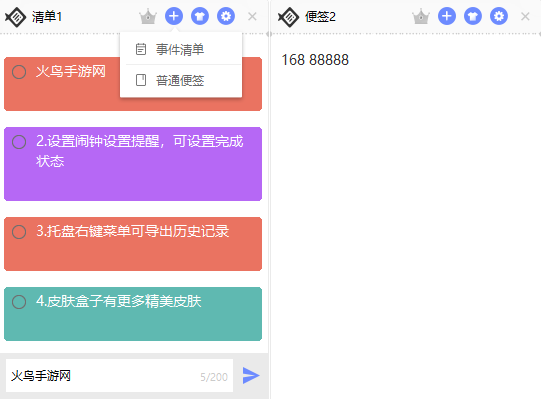This screenshot has height=399, width=541.
Task: Click the 便签2 window title
Action: pyautogui.click(x=320, y=17)
